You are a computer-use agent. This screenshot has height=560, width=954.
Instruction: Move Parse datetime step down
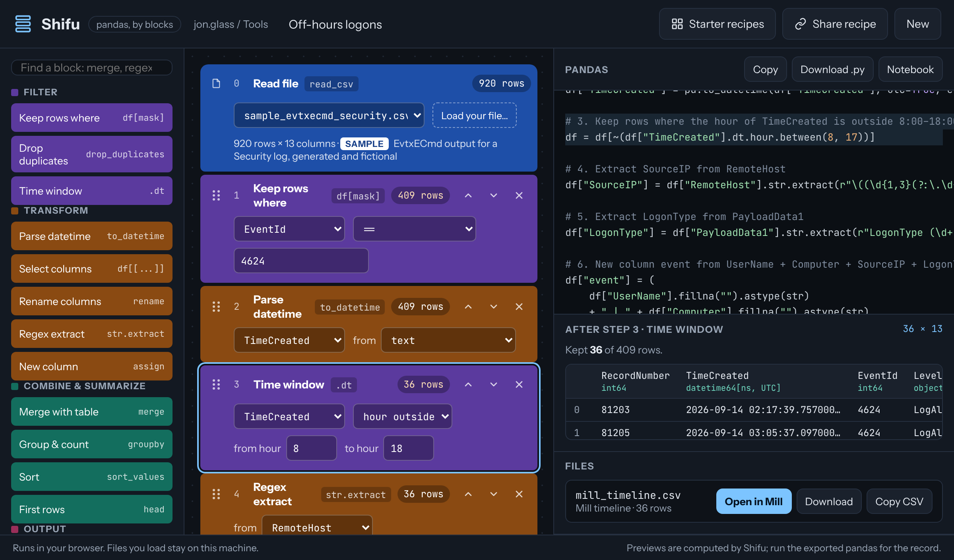(x=494, y=307)
